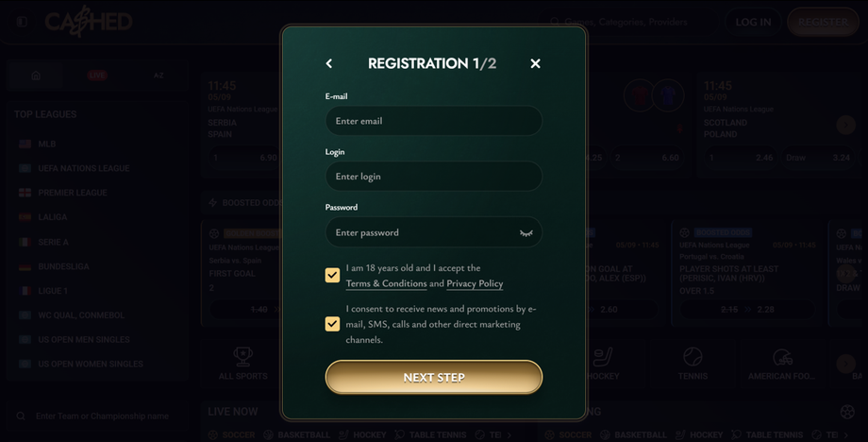Viewport: 868px width, 442px height.
Task: Go back using the registration back arrow
Action: (x=329, y=63)
